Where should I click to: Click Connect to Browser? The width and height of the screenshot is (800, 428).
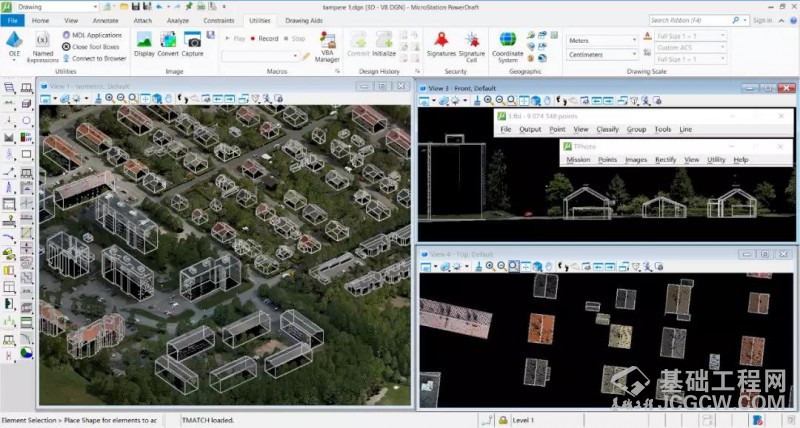point(98,58)
